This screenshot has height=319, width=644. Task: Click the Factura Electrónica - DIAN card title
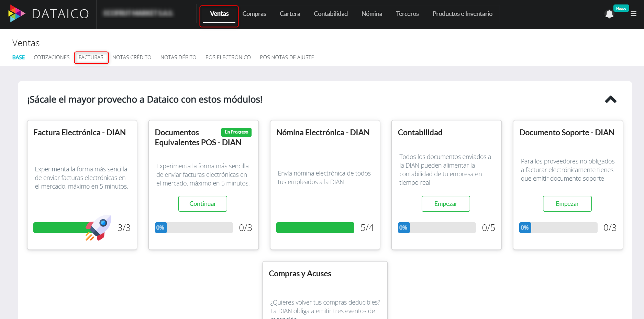click(x=79, y=132)
